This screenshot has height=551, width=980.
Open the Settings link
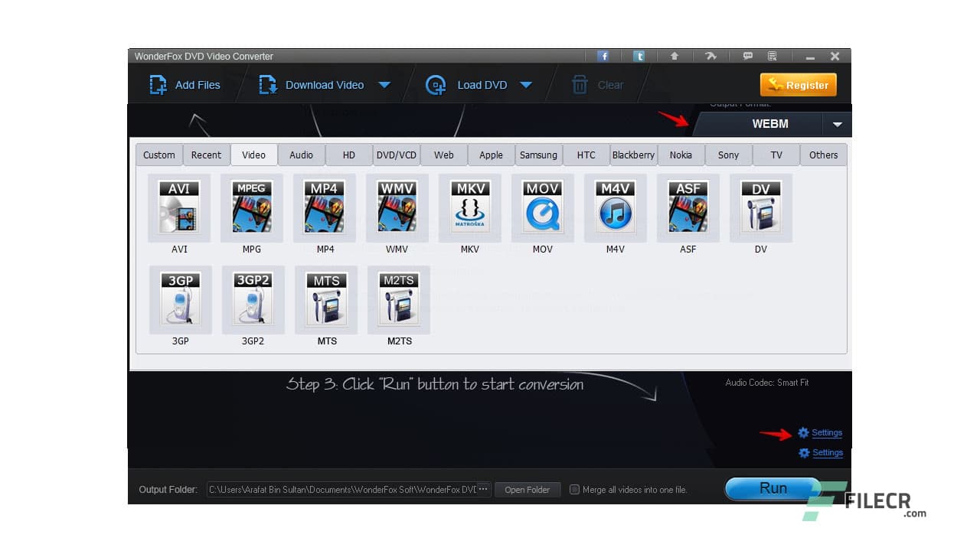827,432
